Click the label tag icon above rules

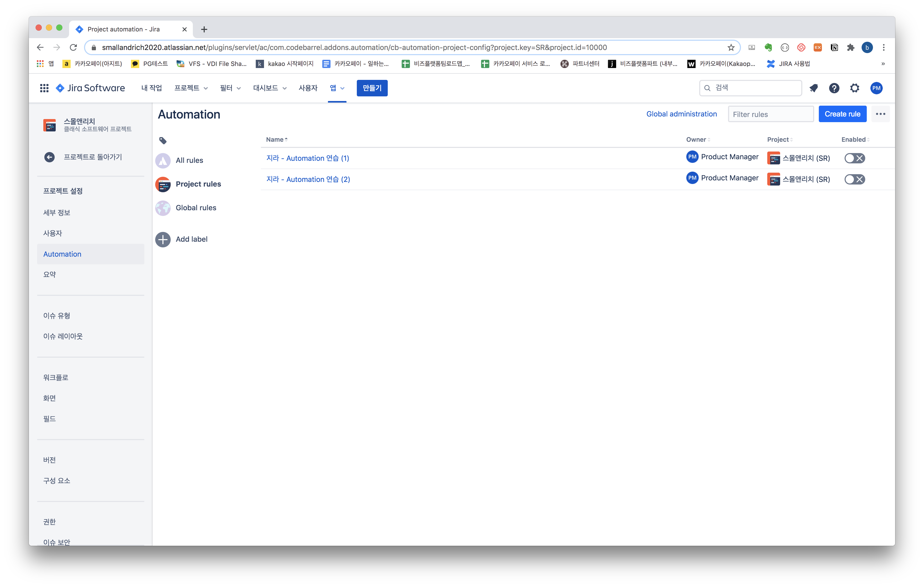[x=163, y=141]
